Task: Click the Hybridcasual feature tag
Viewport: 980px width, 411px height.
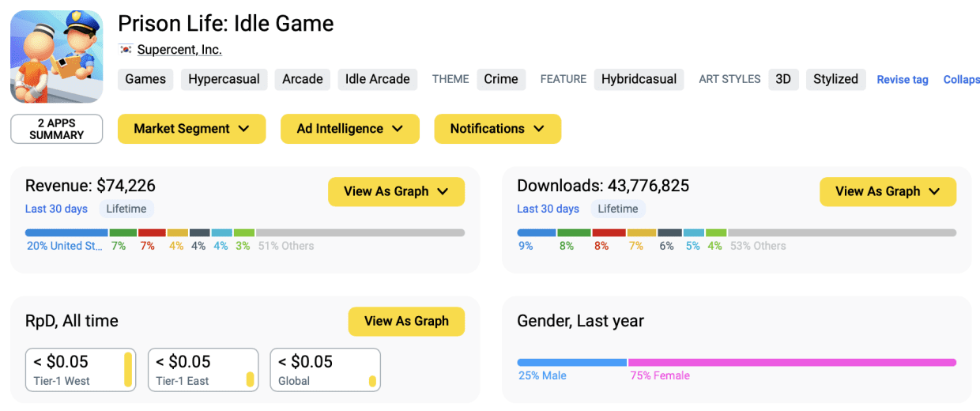Action: coord(639,79)
